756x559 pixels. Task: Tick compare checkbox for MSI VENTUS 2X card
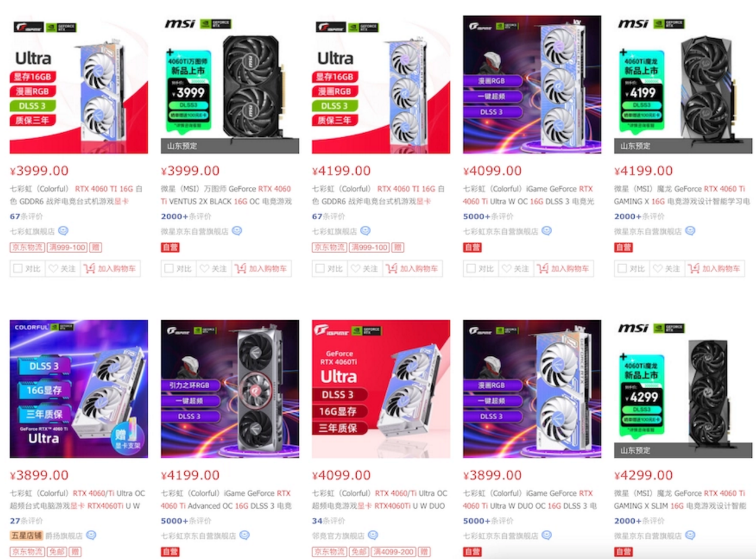169,269
